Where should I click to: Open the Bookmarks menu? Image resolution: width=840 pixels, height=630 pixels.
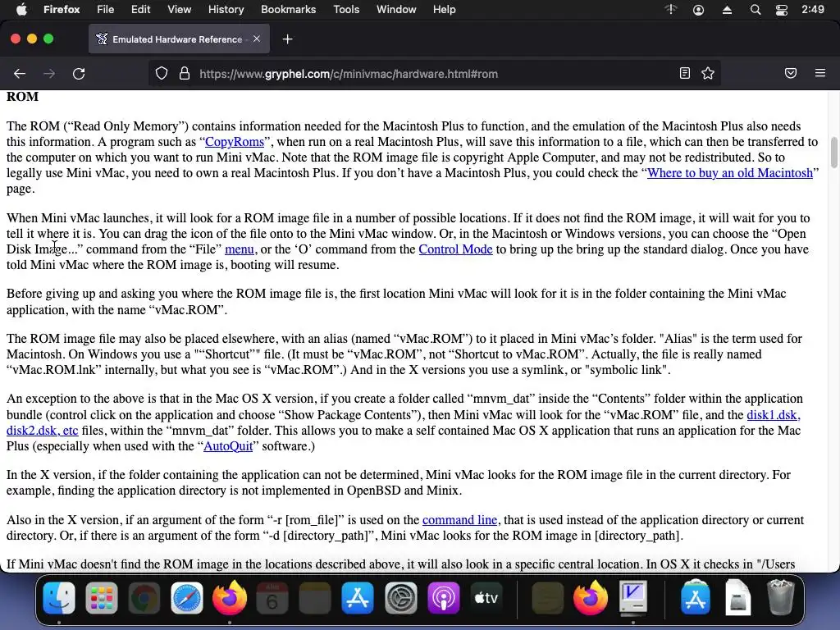288,9
